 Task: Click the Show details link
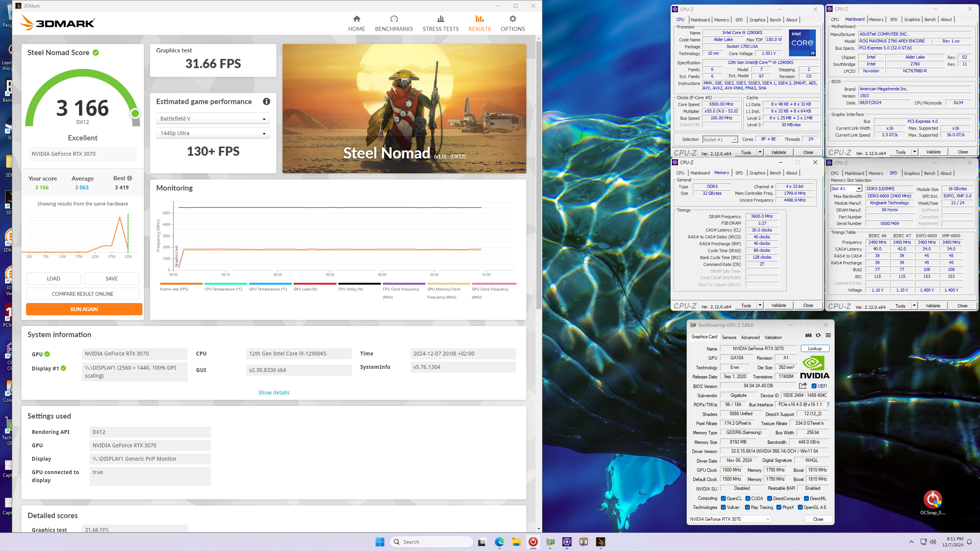tap(274, 393)
